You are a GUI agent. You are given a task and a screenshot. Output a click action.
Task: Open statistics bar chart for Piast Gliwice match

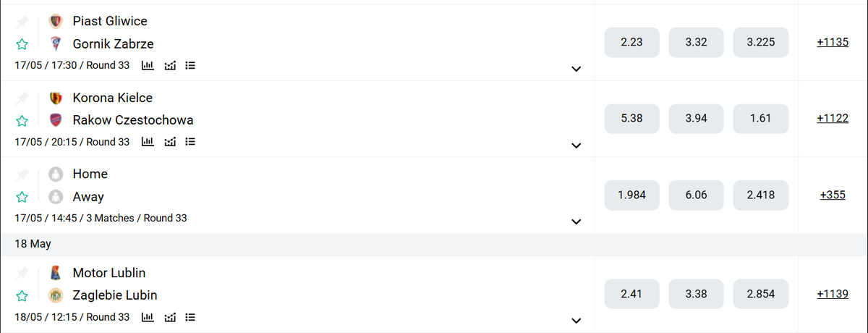pyautogui.click(x=148, y=65)
